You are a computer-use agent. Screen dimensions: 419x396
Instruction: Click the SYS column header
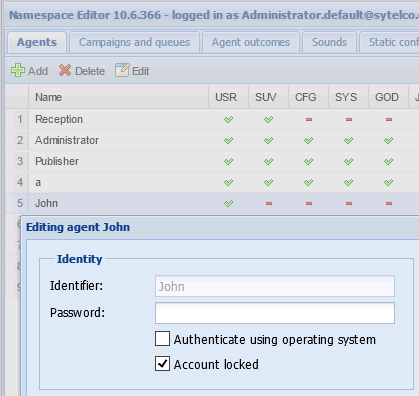pyautogui.click(x=348, y=97)
